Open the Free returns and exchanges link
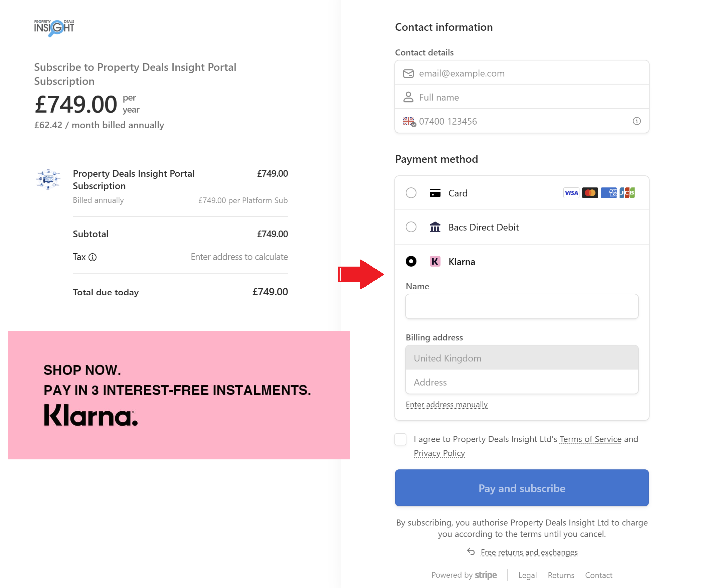 pyautogui.click(x=529, y=552)
